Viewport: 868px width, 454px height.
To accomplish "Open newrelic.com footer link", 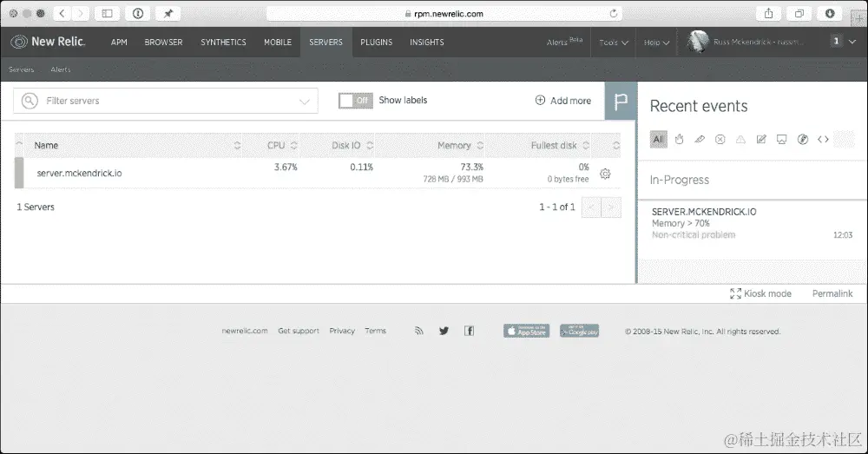I will tap(245, 331).
